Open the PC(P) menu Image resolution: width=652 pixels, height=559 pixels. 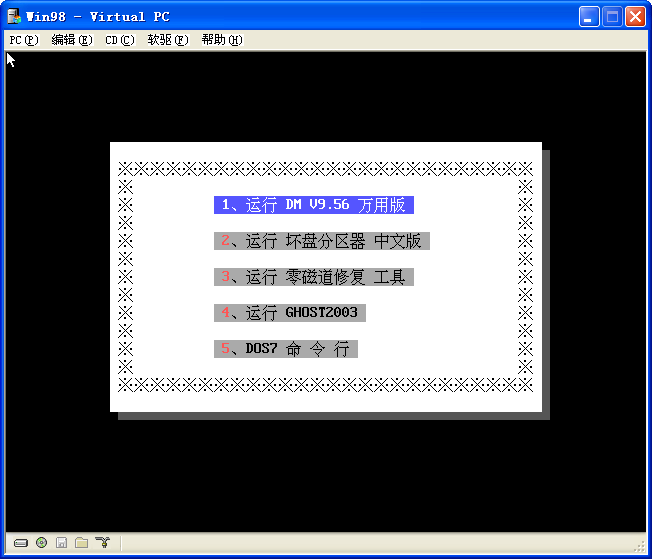tap(24, 40)
